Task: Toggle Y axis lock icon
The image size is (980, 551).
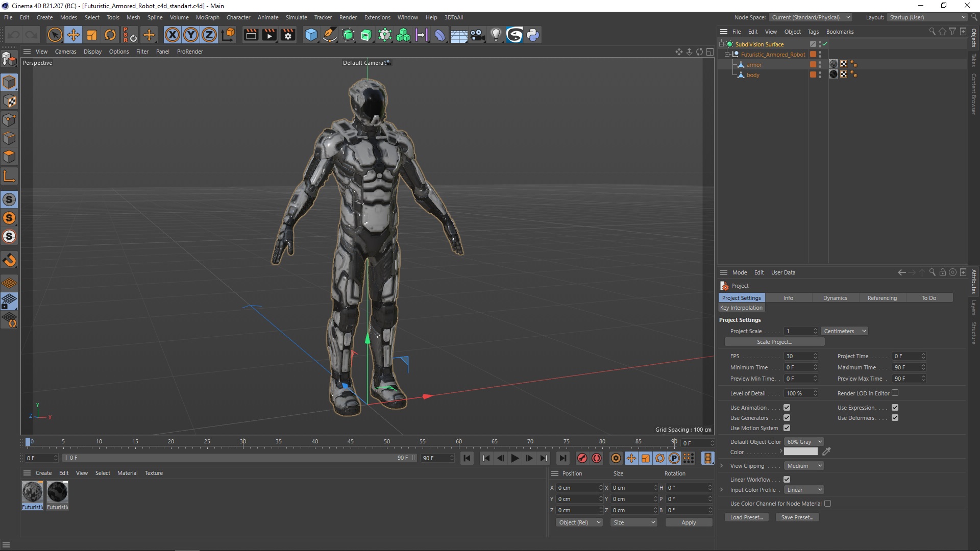Action: click(191, 35)
